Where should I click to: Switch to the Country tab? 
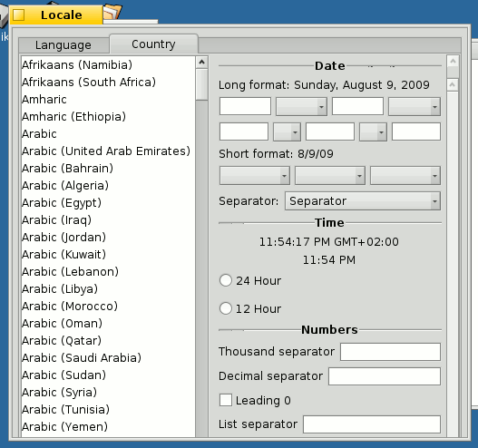pos(153,44)
